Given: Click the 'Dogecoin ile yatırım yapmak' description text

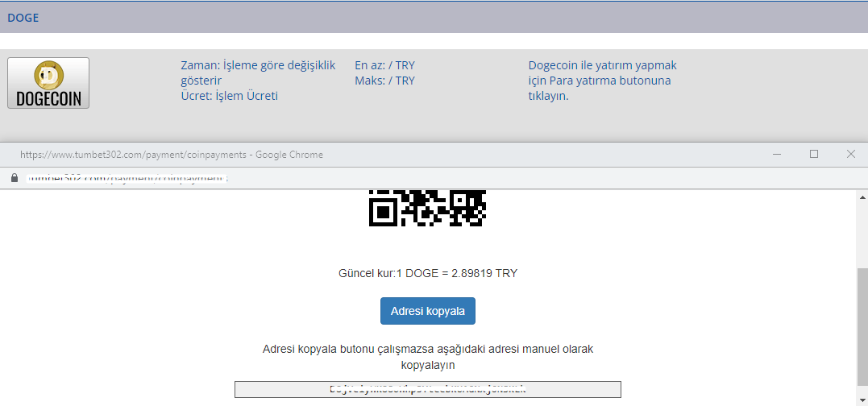Looking at the screenshot, I should point(603,81).
